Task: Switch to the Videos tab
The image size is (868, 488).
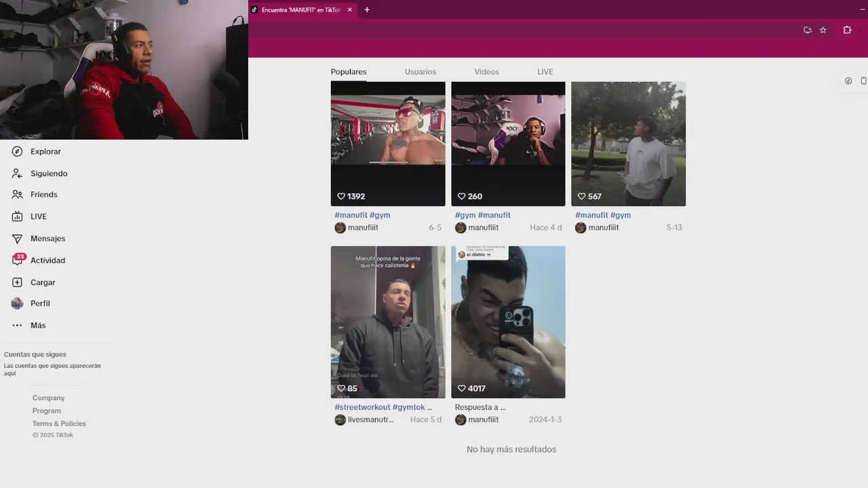Action: pos(487,72)
